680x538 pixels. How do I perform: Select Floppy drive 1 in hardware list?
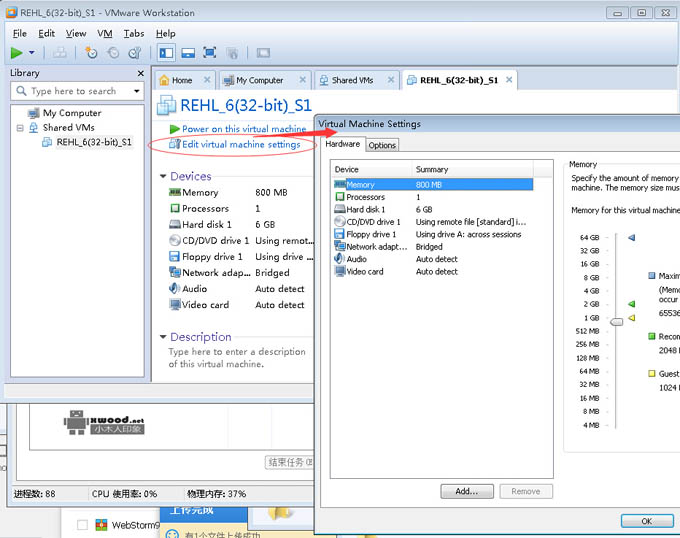coord(433,235)
